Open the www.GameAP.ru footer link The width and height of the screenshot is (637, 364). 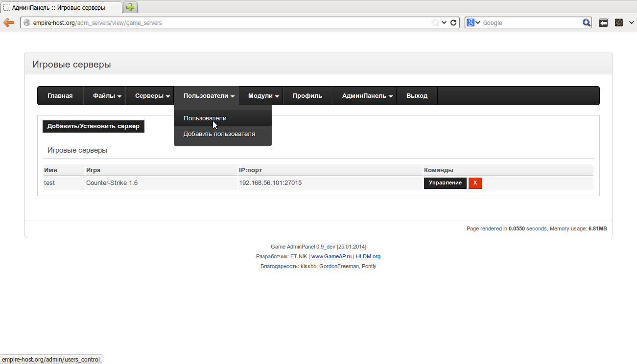(x=331, y=256)
